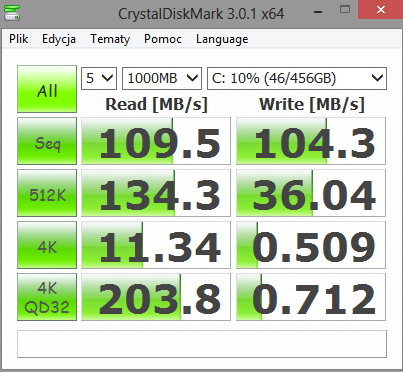Click the Seq write result 104.3
Viewport: 403px width, 372px height.
(311, 141)
